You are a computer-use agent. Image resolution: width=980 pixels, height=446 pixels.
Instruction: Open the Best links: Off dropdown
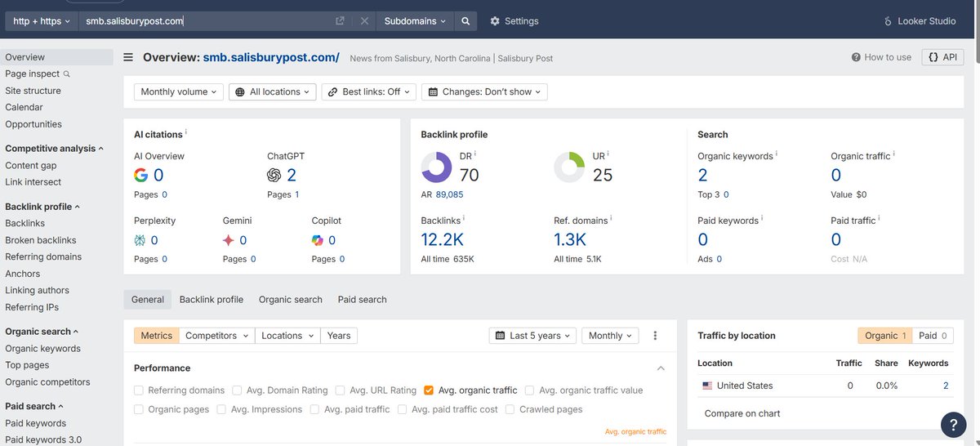click(x=368, y=92)
